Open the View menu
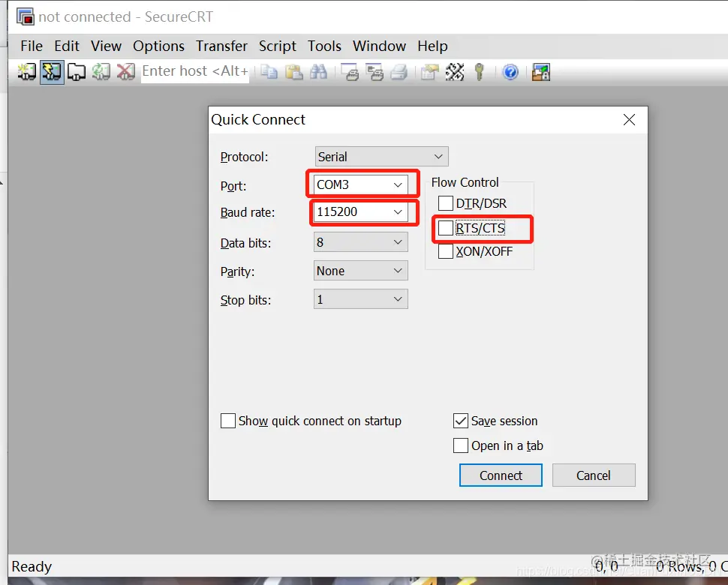 click(106, 46)
